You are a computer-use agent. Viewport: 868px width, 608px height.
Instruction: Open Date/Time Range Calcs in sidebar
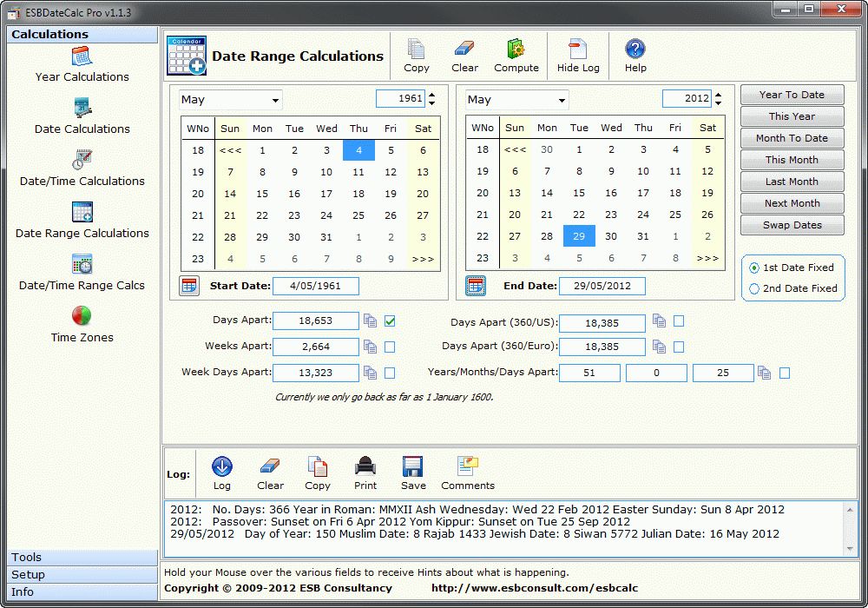point(82,273)
